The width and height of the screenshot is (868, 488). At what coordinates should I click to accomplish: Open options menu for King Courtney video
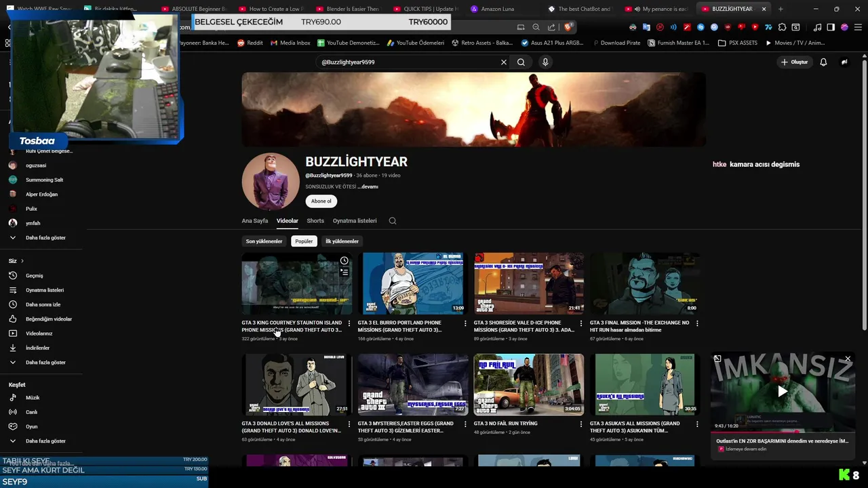coord(349,323)
